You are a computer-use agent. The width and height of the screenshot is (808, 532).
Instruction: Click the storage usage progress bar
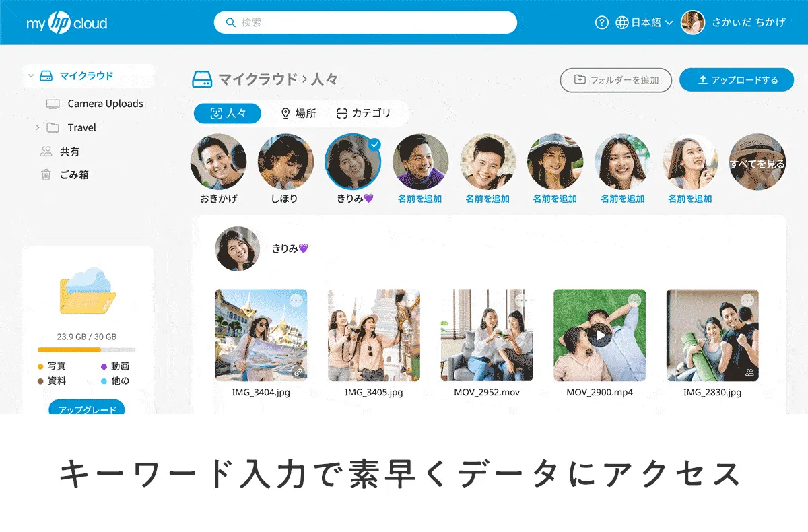coord(86,350)
